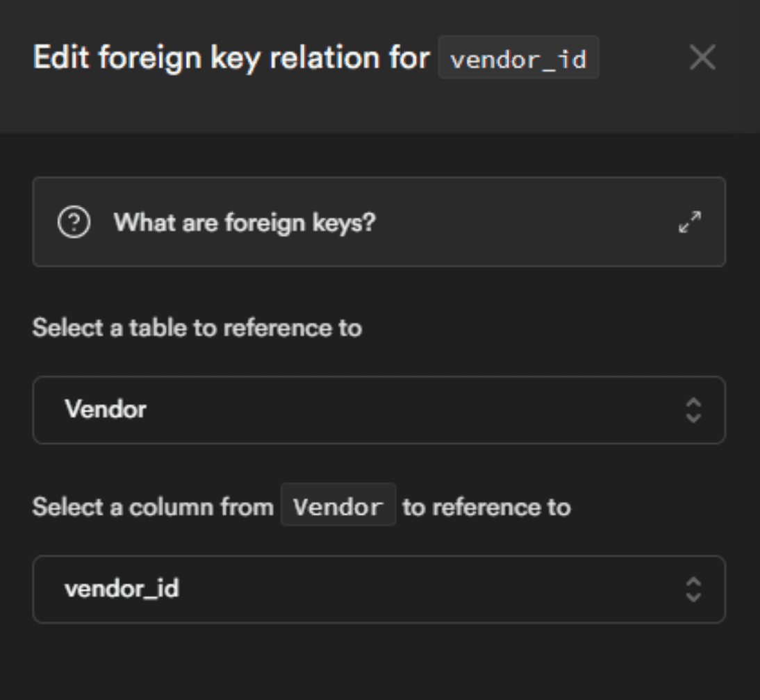
Task: Select the "vendor_id" value text in column field
Action: point(122,589)
